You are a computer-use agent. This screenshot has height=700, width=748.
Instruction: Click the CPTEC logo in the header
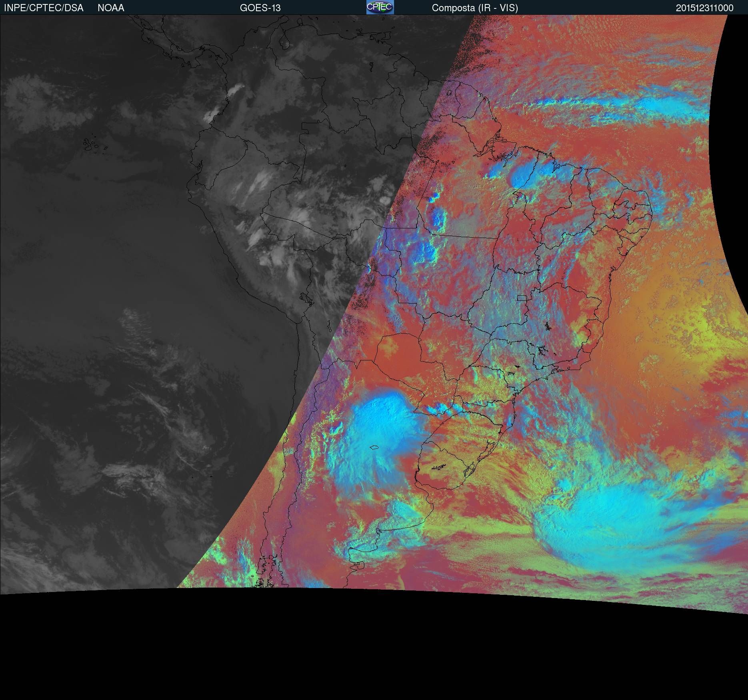click(x=380, y=7)
